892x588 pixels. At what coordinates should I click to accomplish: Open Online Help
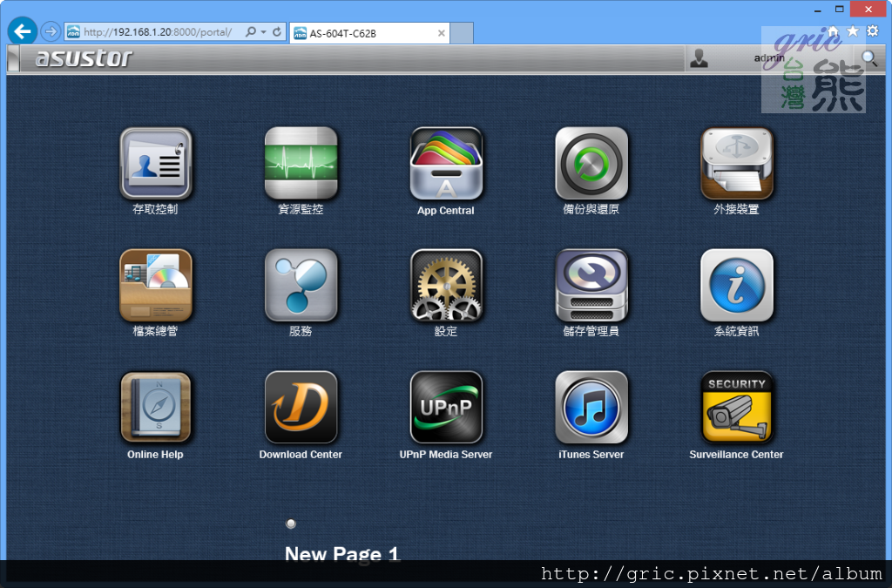coord(155,407)
